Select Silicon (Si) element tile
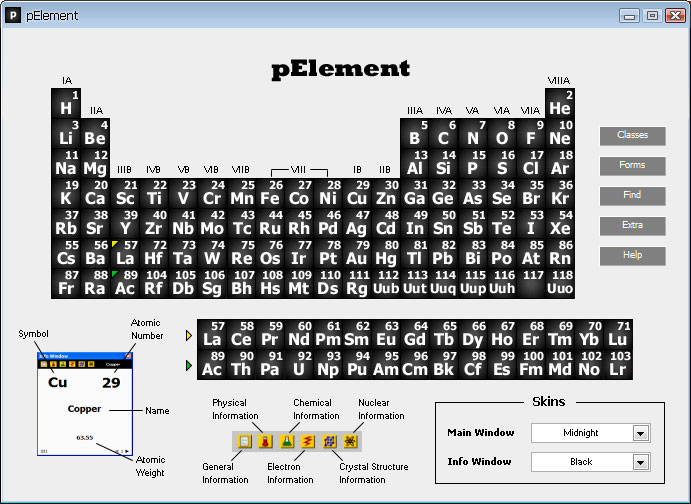This screenshot has width=691, height=504. click(x=444, y=163)
